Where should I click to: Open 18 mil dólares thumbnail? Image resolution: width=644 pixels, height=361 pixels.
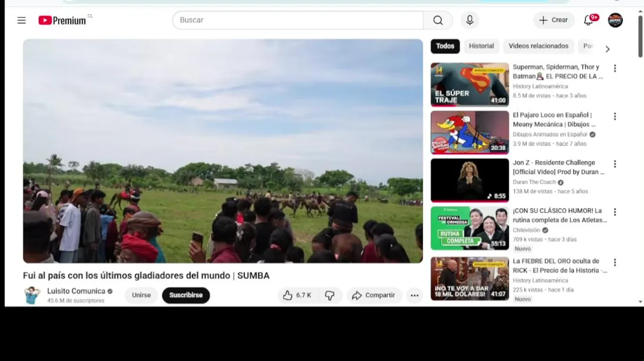tap(469, 279)
